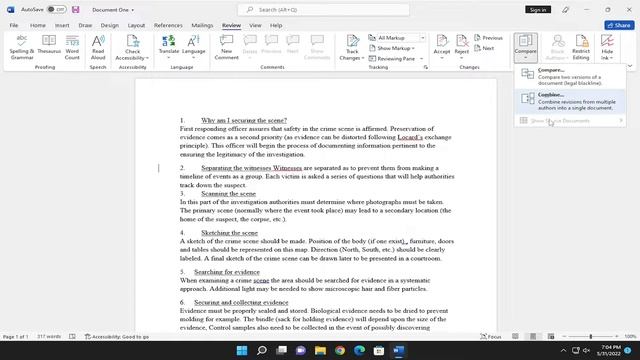Switch to Read Mode view

[x=515, y=336]
